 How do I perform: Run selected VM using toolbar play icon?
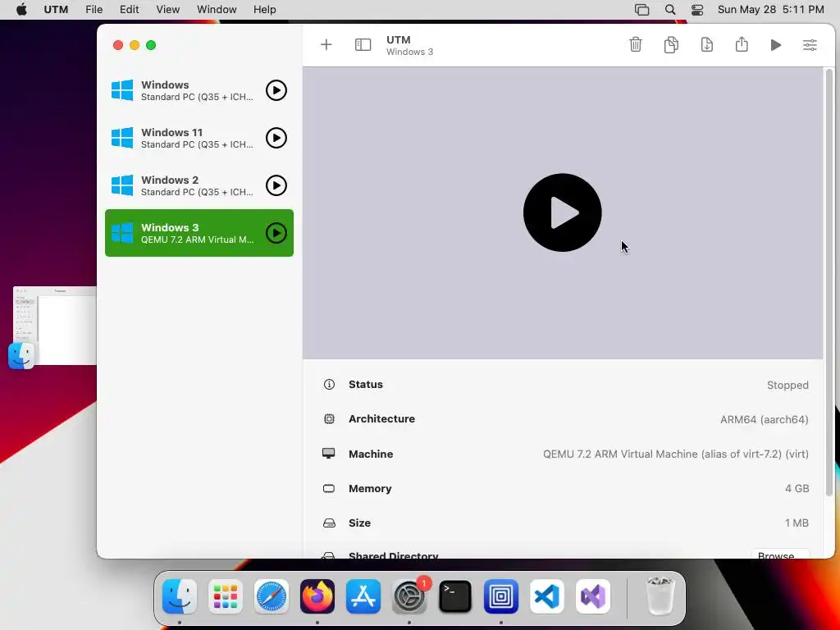776,45
